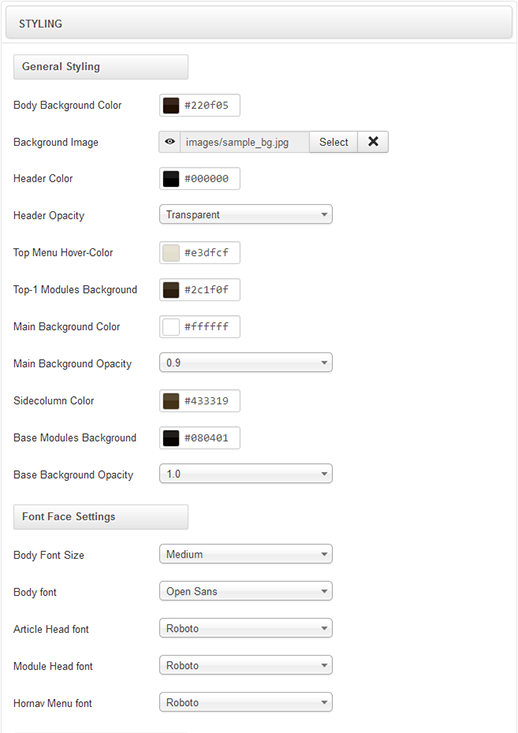Screen dimensions: 518x733
Task: Click the STYLING panel header
Action: click(259, 23)
